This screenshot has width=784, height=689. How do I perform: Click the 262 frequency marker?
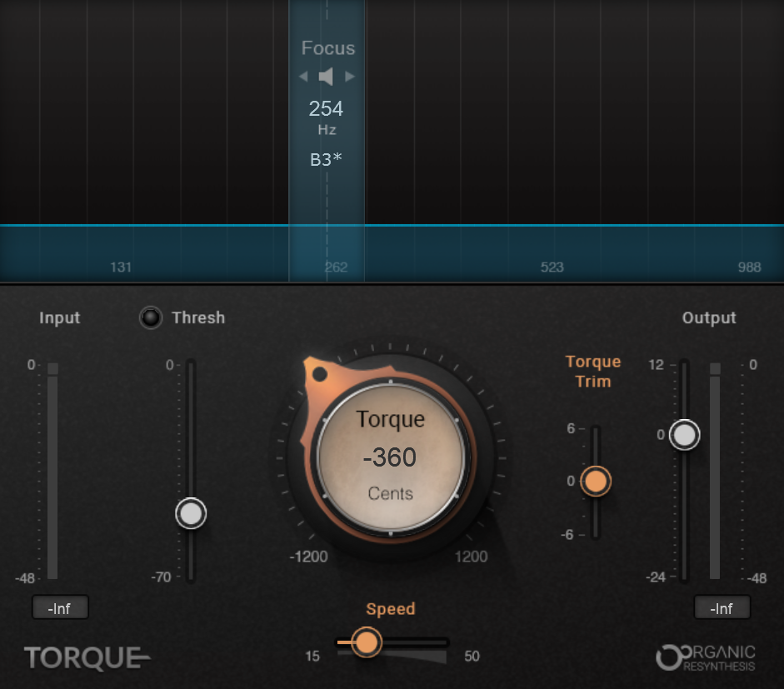click(336, 267)
